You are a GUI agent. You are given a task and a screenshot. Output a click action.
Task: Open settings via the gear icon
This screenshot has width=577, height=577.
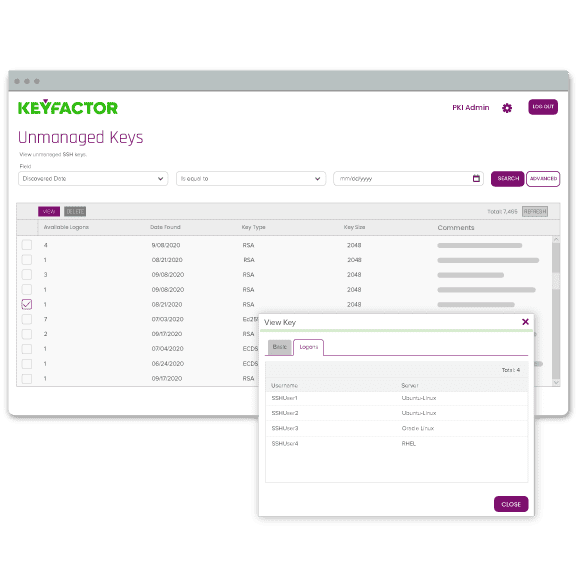pos(507,108)
